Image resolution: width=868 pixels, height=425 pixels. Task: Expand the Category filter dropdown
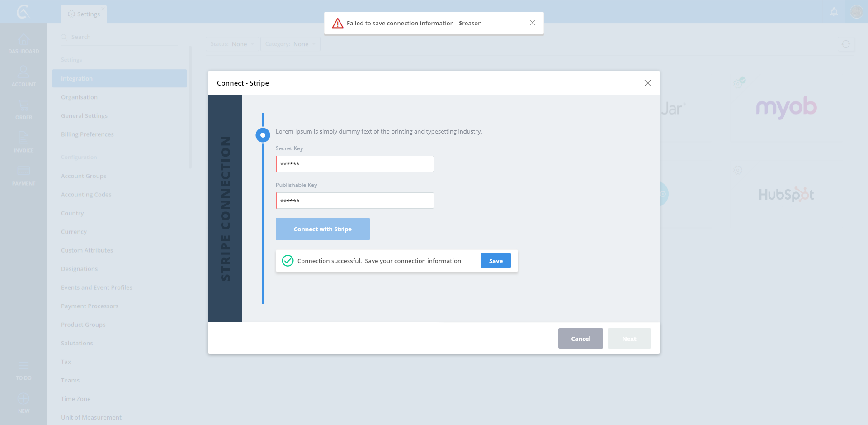pos(290,44)
